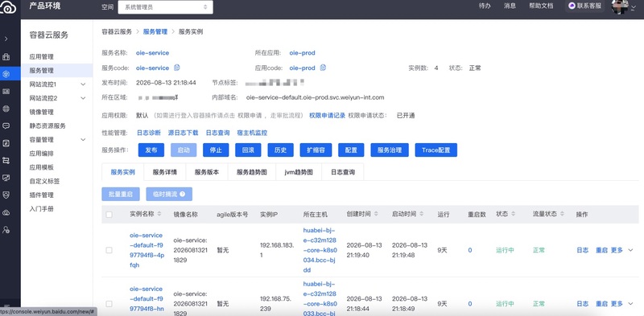
Task: Open the 权限申请记录 link
Action: point(328,115)
